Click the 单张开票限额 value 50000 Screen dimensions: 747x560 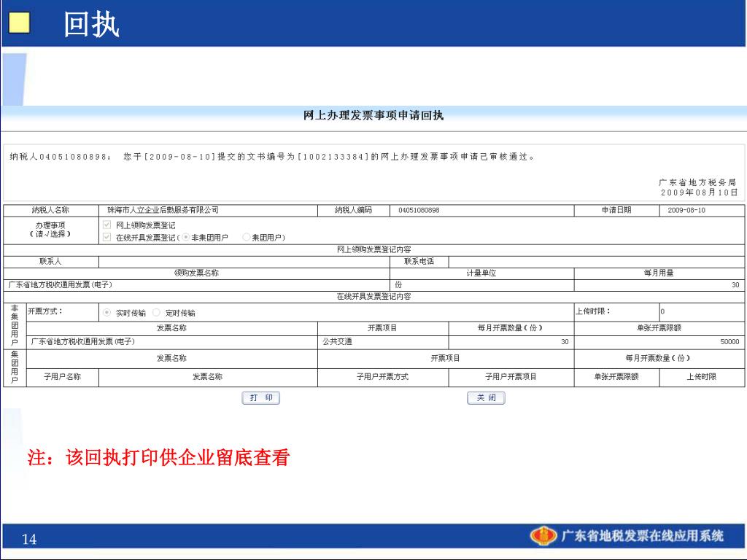pyautogui.click(x=729, y=341)
